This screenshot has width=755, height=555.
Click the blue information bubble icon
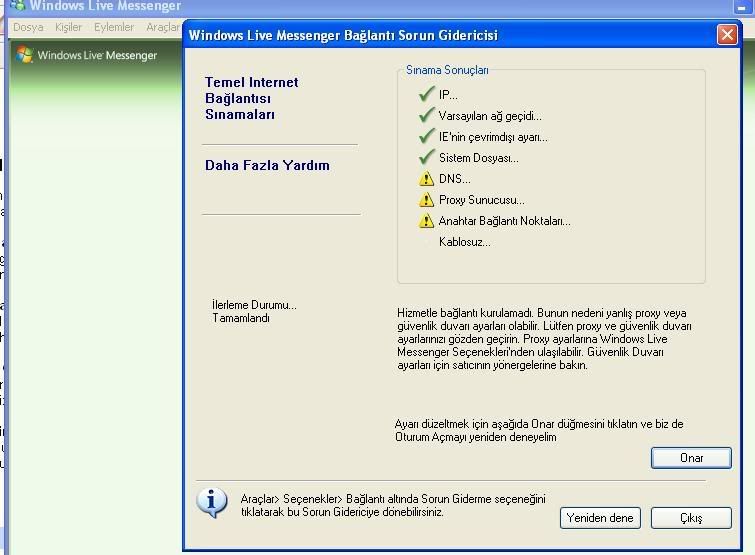click(x=212, y=503)
